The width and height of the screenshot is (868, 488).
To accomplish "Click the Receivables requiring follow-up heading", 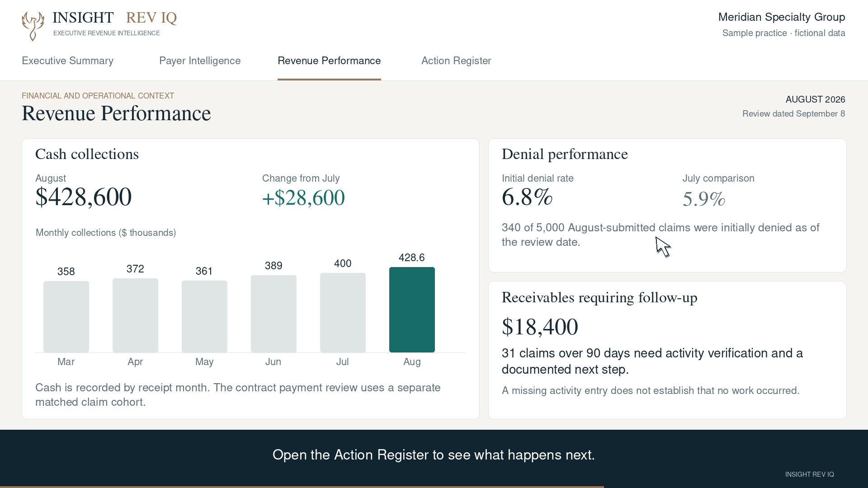I will [x=599, y=298].
